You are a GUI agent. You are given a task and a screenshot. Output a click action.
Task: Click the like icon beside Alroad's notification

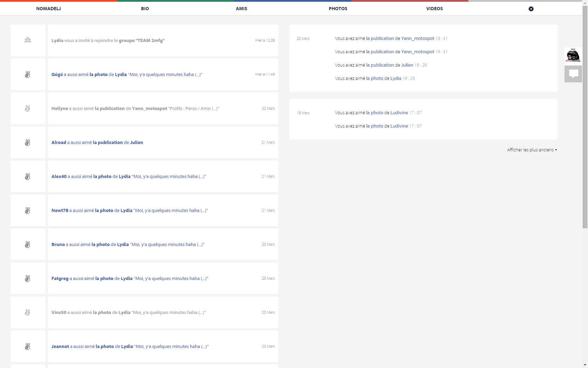point(28,142)
